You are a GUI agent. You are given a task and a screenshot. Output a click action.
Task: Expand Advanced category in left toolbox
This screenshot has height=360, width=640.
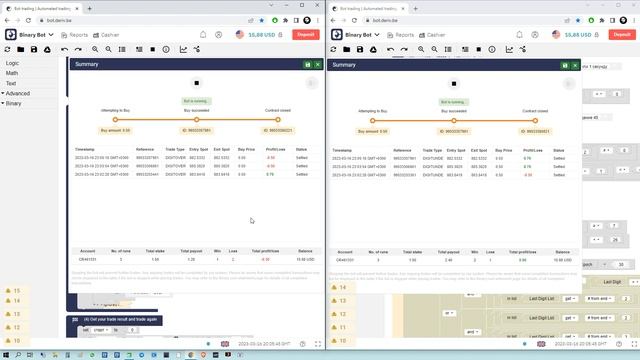click(x=16, y=93)
